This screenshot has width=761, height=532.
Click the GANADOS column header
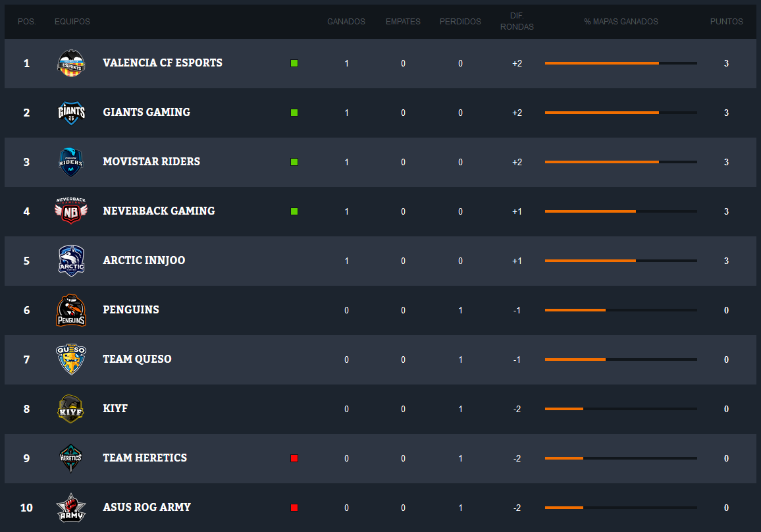tap(346, 22)
